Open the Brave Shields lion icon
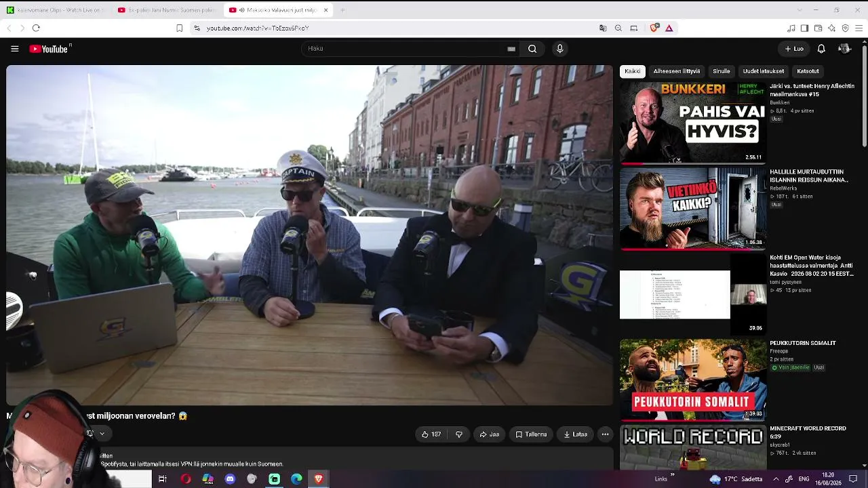868x488 pixels. [654, 28]
